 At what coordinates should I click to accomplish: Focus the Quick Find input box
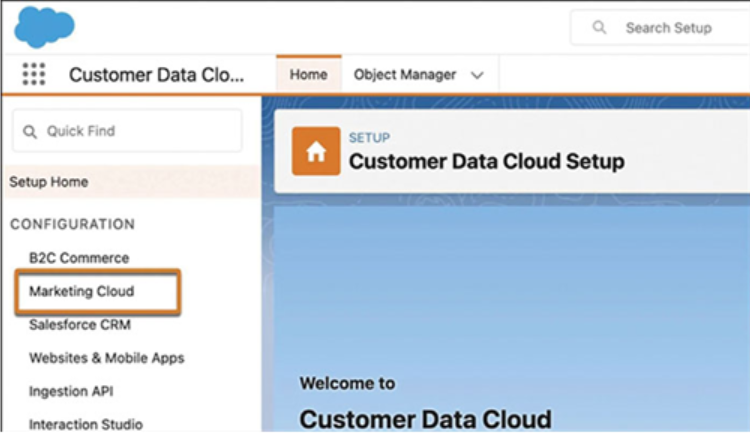[x=127, y=131]
